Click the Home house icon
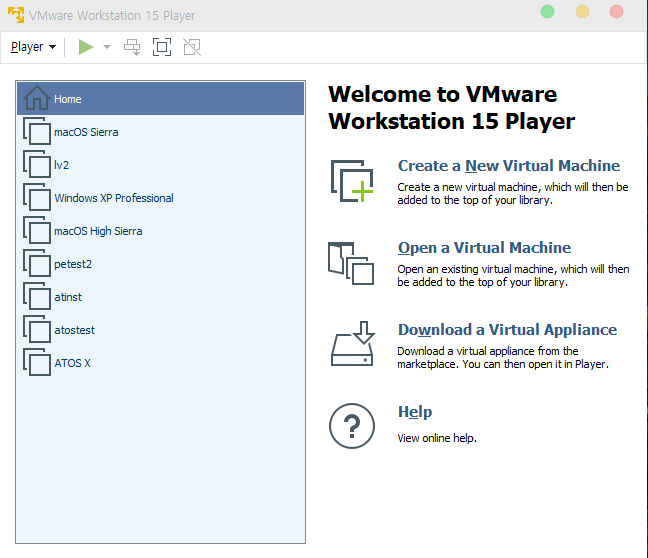This screenshot has height=558, width=648. tap(37, 98)
